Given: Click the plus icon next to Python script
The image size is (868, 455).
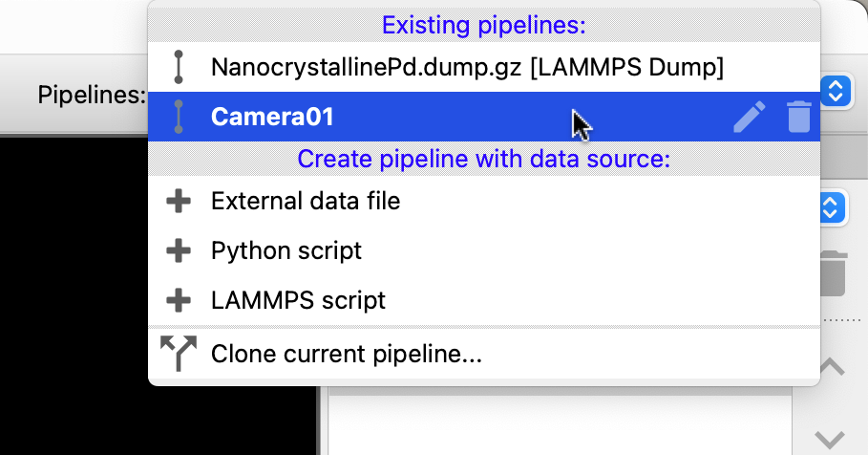Looking at the screenshot, I should point(178,251).
